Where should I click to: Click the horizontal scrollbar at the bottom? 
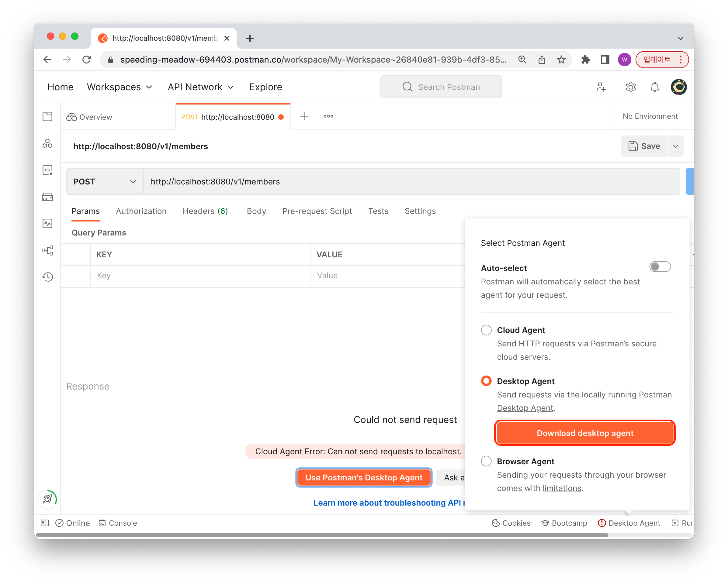(321, 535)
